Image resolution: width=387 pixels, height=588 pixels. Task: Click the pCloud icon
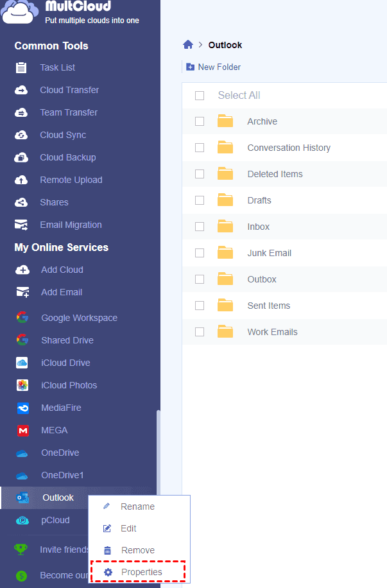point(22,521)
